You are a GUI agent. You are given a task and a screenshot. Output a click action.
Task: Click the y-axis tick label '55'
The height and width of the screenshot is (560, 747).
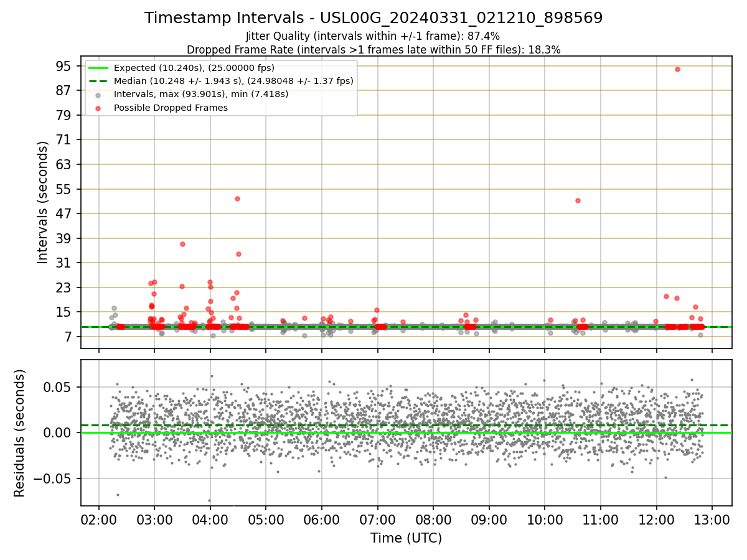pyautogui.click(x=64, y=189)
